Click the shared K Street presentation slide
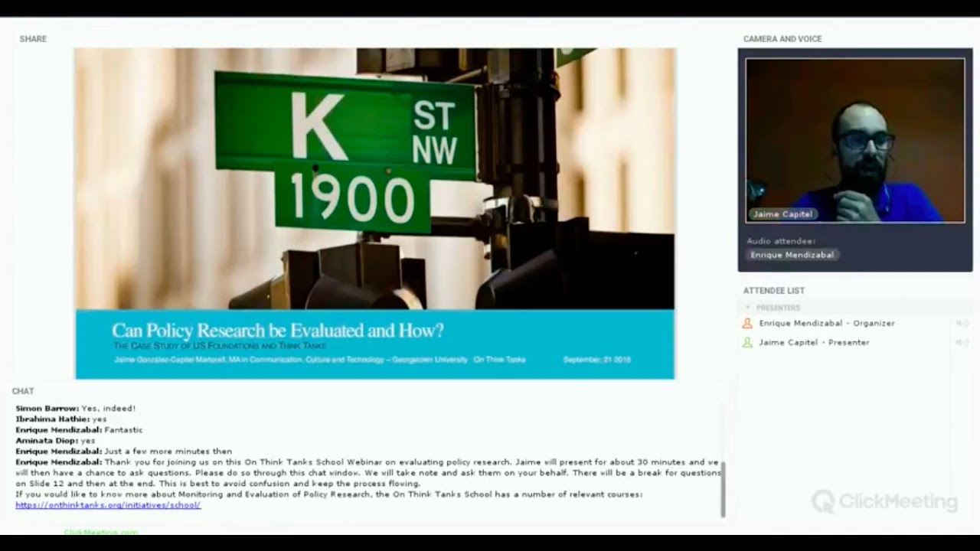980x551 pixels. (374, 214)
